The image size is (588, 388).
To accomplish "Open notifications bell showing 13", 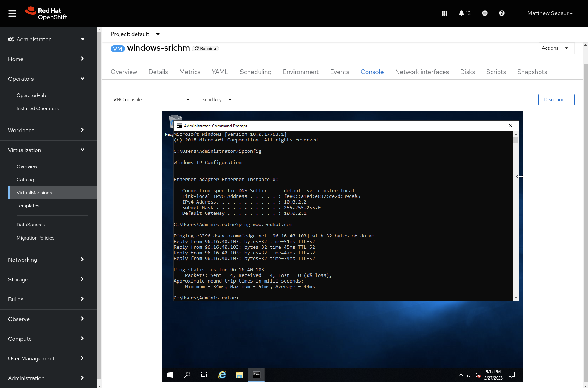I will coord(465,13).
